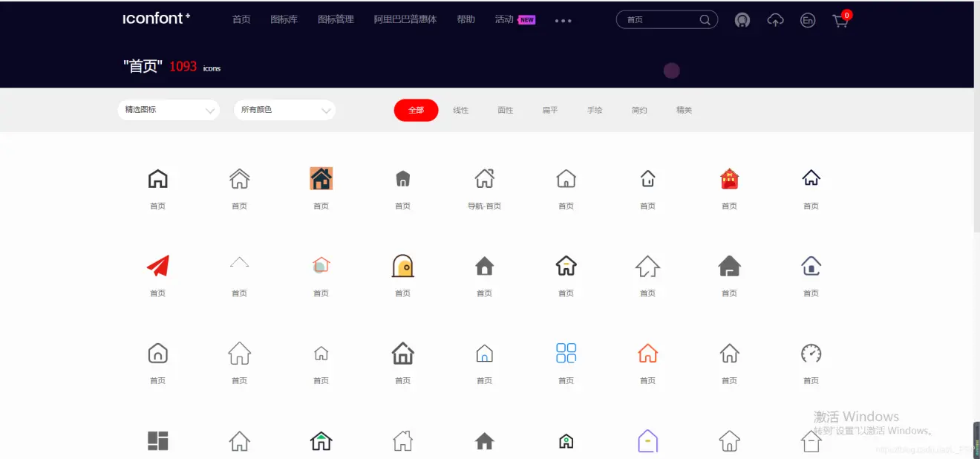Click the purple house with yellow dash
This screenshot has height=459, width=980.
[x=647, y=440]
